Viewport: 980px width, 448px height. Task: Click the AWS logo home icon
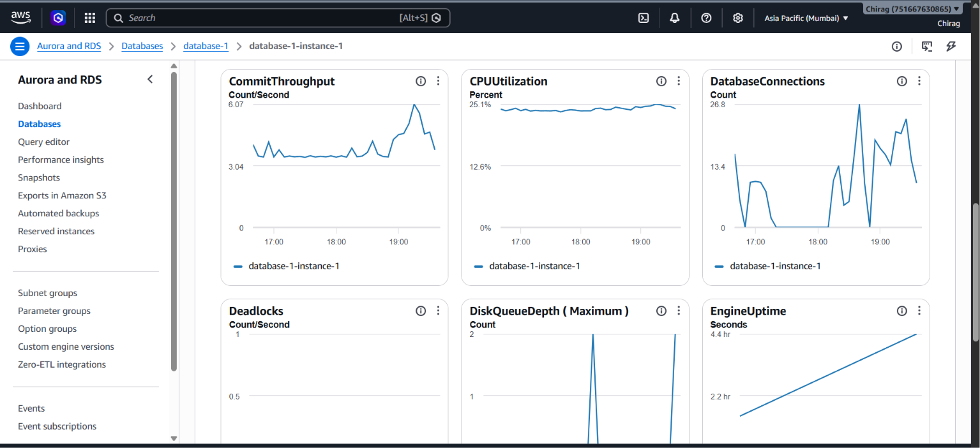point(20,17)
